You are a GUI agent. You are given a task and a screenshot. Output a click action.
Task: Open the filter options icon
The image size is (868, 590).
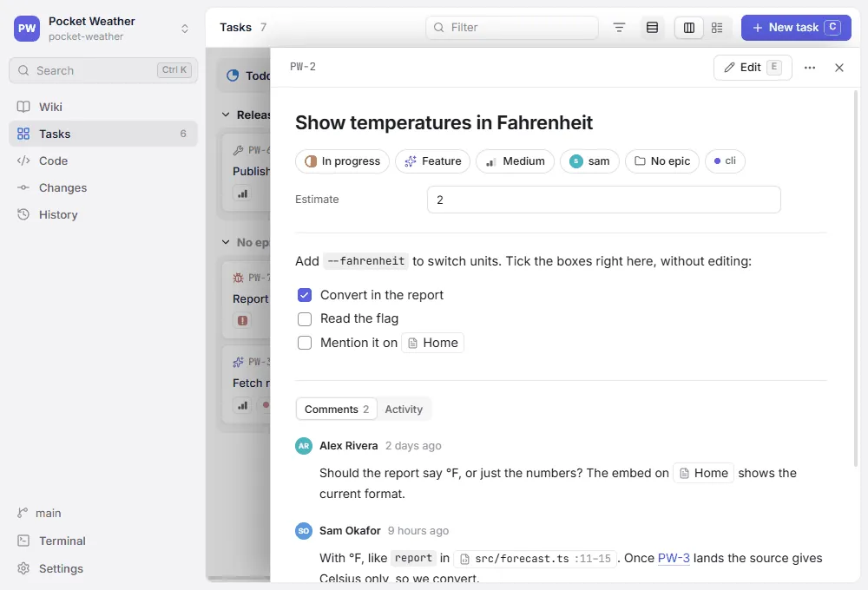[x=619, y=27]
